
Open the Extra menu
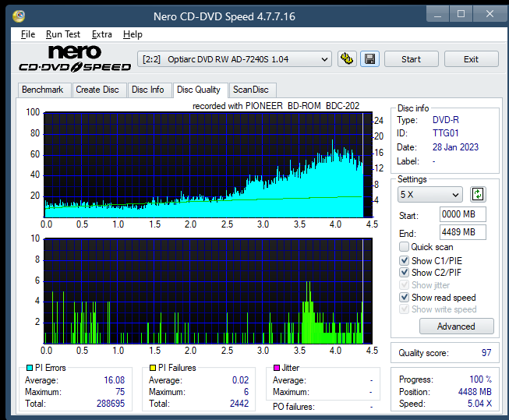pyautogui.click(x=101, y=34)
